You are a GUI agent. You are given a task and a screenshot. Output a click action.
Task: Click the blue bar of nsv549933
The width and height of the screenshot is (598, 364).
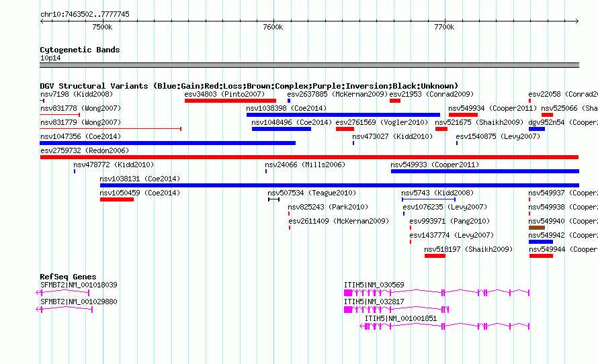pyautogui.click(x=485, y=171)
